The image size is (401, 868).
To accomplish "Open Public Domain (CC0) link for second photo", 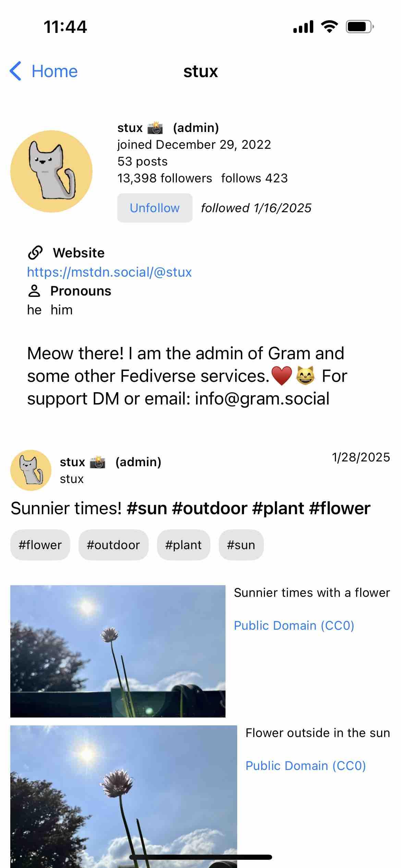I will (x=306, y=765).
